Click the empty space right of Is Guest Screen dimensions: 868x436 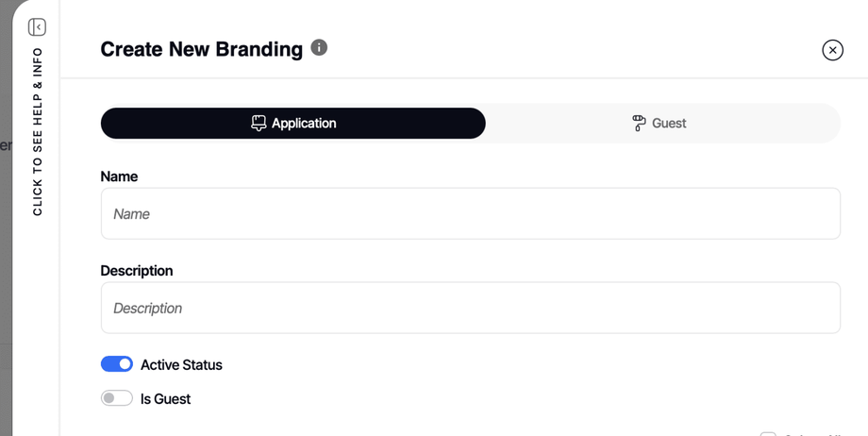tap(472, 399)
